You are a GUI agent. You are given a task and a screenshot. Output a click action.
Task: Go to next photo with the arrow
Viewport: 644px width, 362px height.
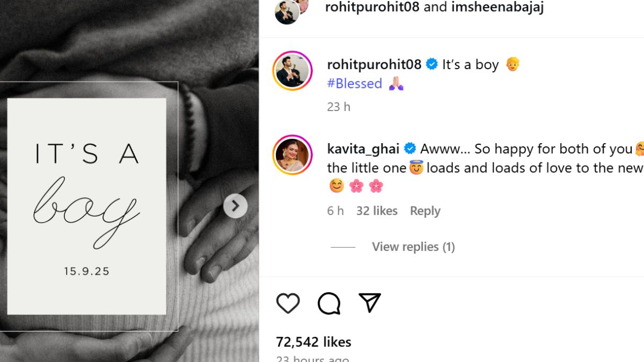coord(235,206)
